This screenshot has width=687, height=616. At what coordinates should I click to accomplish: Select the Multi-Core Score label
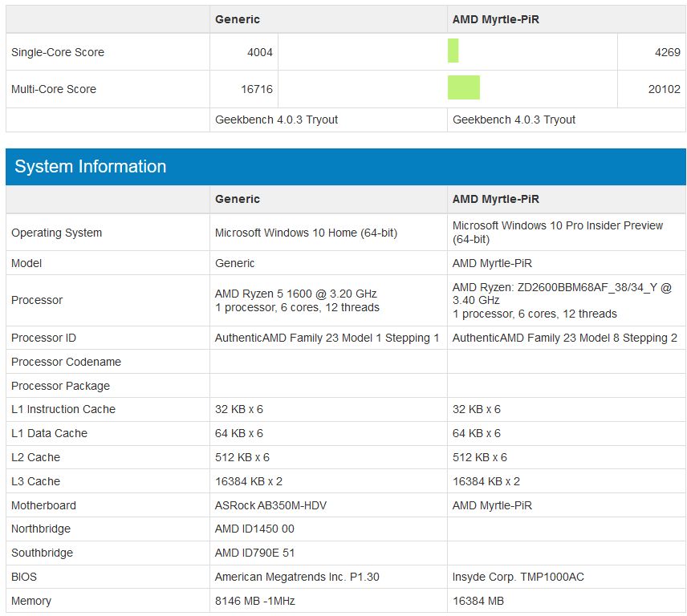pyautogui.click(x=54, y=89)
